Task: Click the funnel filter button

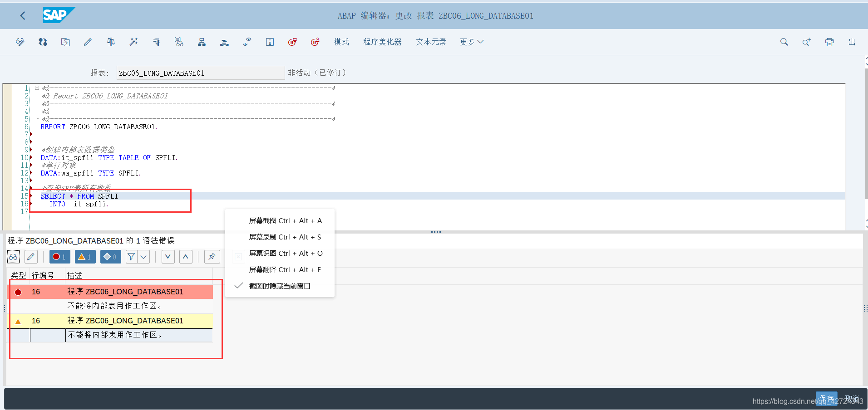Action: point(132,257)
